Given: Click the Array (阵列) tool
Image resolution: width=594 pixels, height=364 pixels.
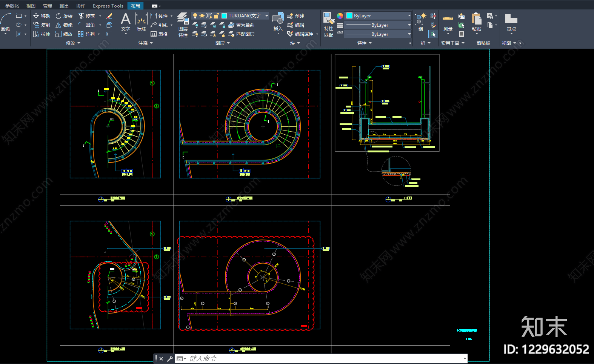Looking at the screenshot, I should [86, 34].
